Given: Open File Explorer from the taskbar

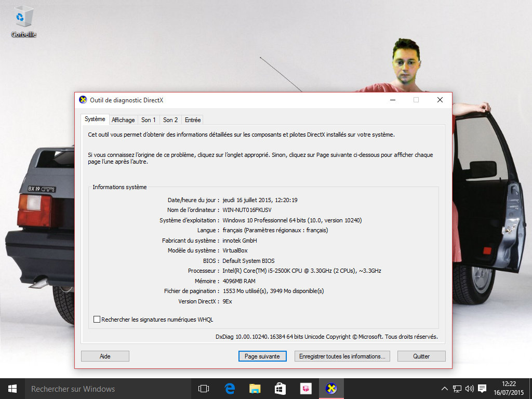Looking at the screenshot, I should click(x=254, y=388).
